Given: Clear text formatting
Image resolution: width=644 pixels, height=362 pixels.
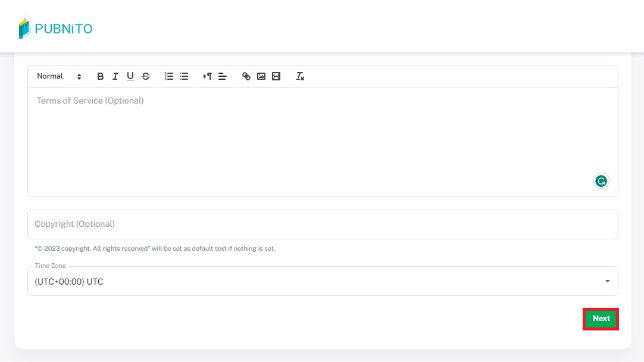Looking at the screenshot, I should coord(300,76).
